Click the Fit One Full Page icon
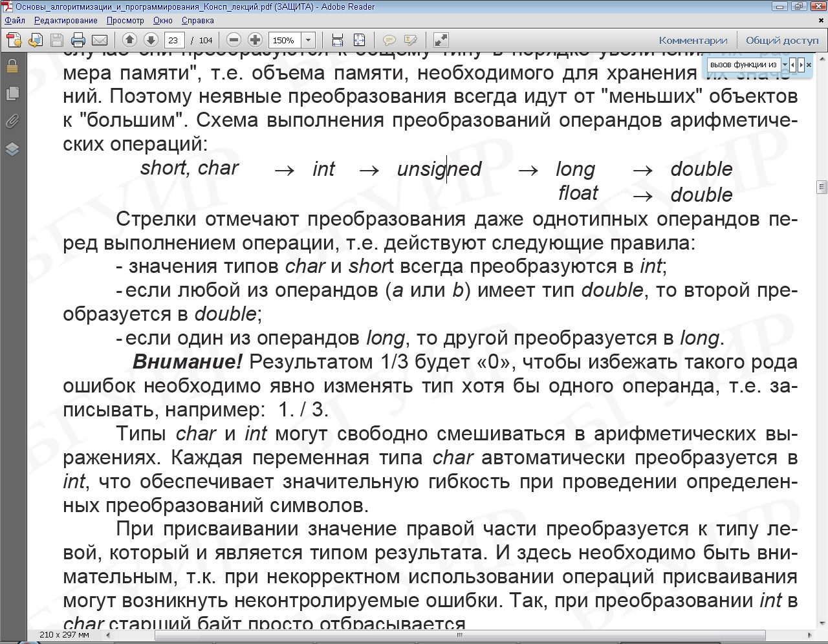The height and width of the screenshot is (644, 828). point(360,40)
